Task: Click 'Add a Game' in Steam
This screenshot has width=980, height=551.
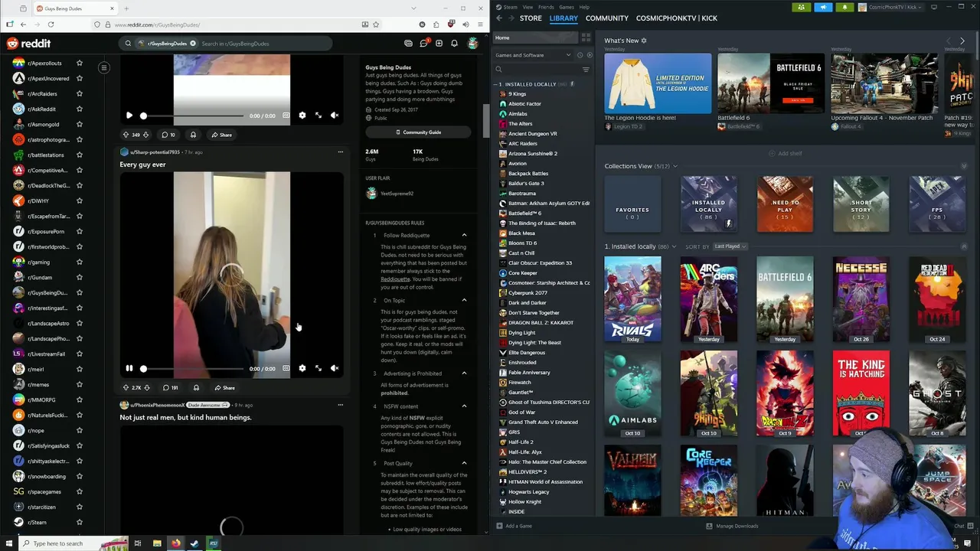Action: pos(514,526)
